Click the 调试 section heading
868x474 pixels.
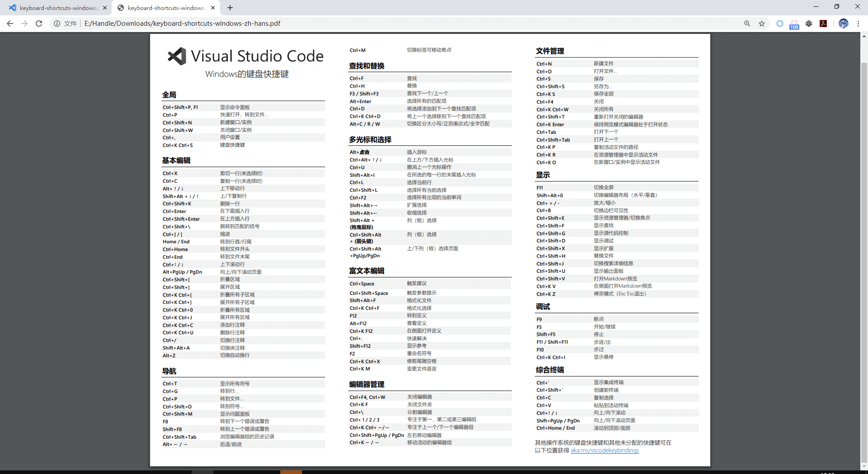coord(543,307)
